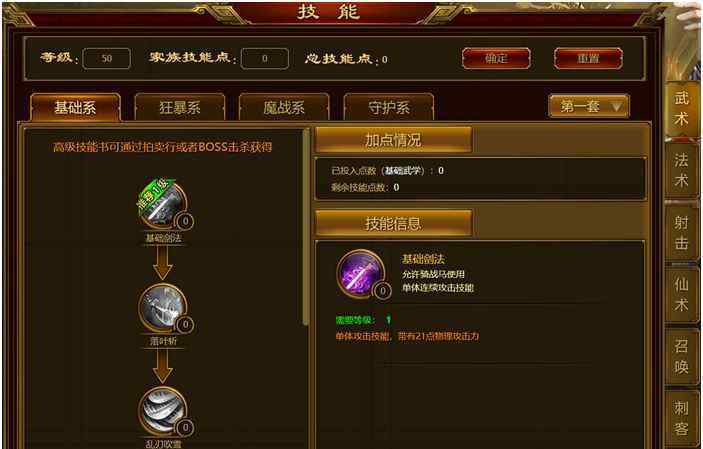Select the 基础系 tab

click(x=75, y=107)
